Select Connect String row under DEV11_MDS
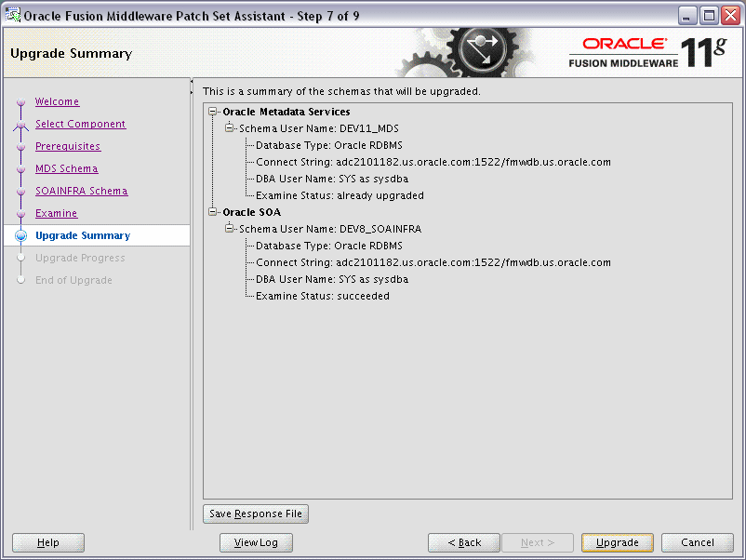The image size is (746, 560). coord(433,162)
